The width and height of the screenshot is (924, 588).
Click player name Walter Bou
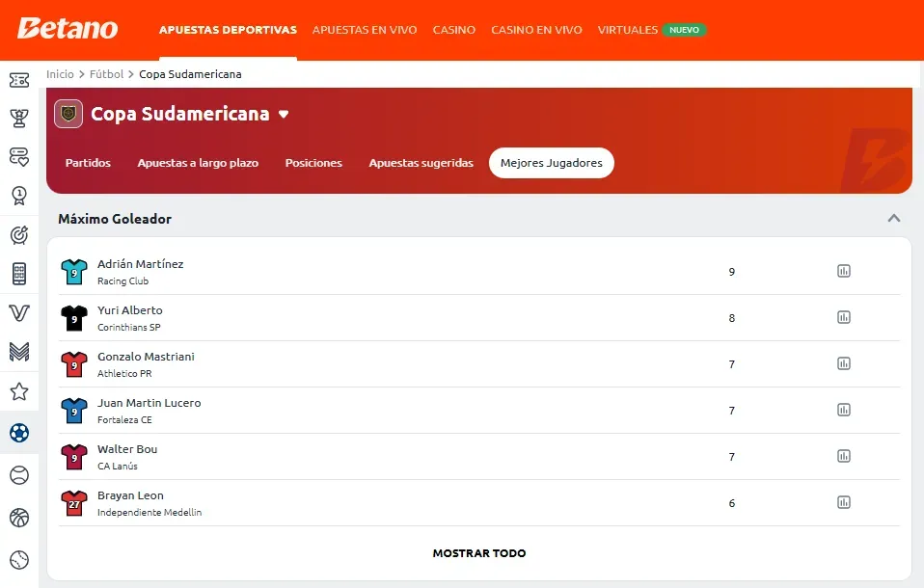127,449
